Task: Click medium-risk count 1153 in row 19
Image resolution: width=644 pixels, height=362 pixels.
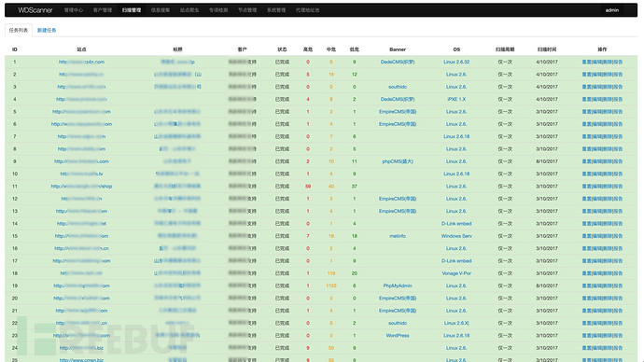Action: [331, 285]
